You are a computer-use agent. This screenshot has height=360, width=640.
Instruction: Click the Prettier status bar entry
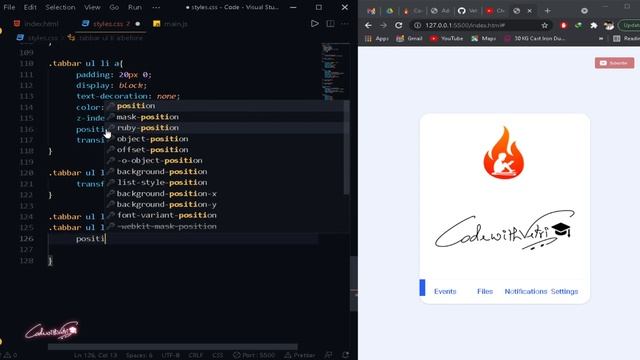300,355
